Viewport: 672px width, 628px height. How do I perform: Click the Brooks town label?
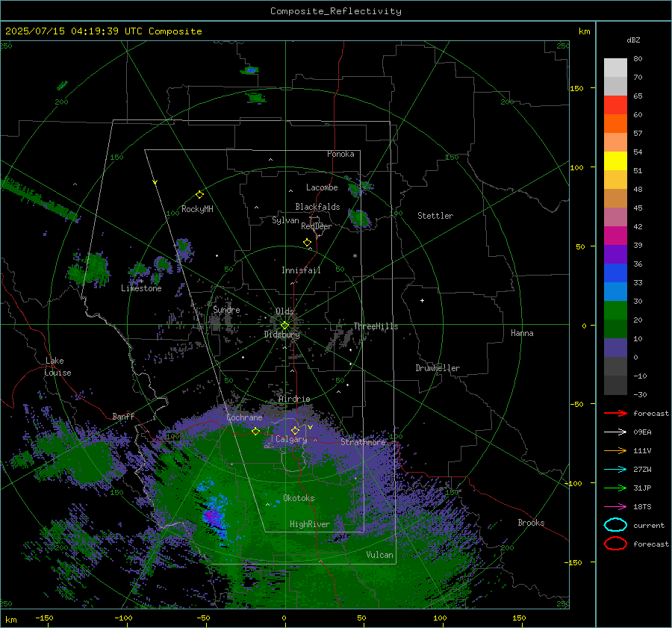(x=531, y=523)
